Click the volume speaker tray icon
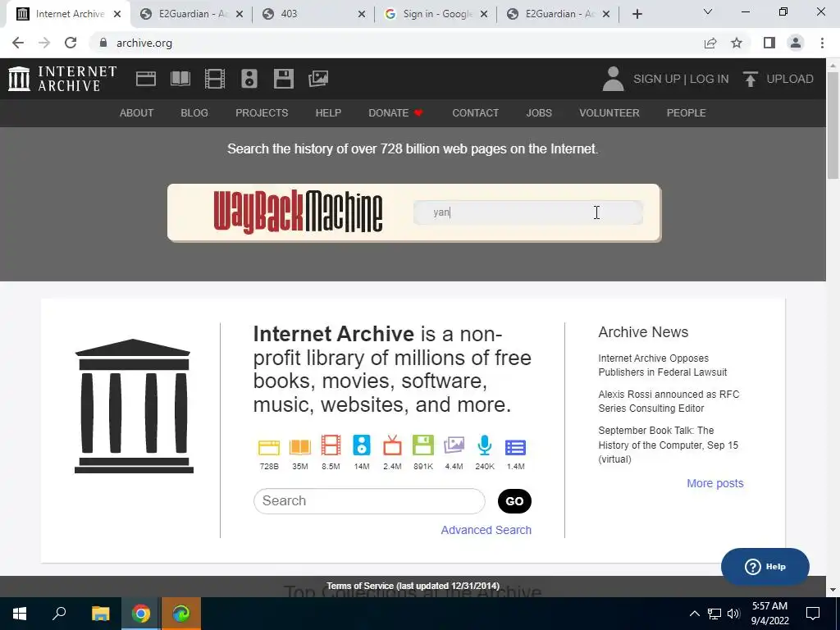Image resolution: width=840 pixels, height=630 pixels. 733,614
